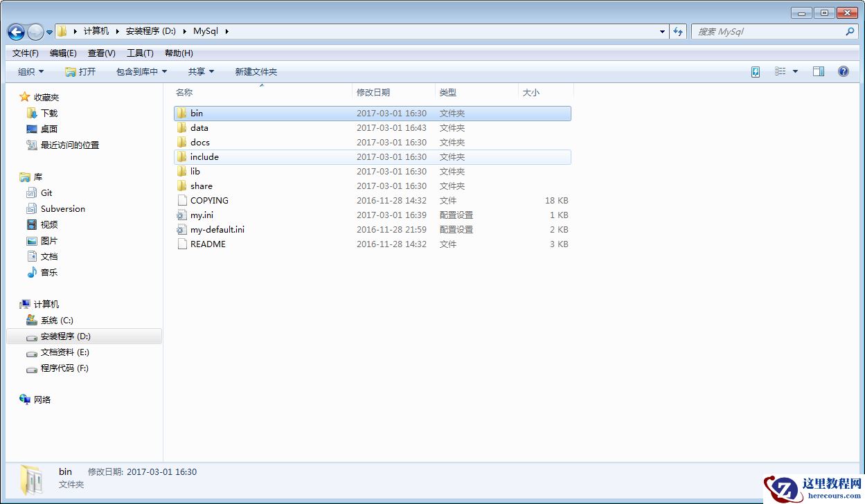Click the refresh icon in the address bar
Viewport: 865px width, 504px height.
[x=678, y=31]
